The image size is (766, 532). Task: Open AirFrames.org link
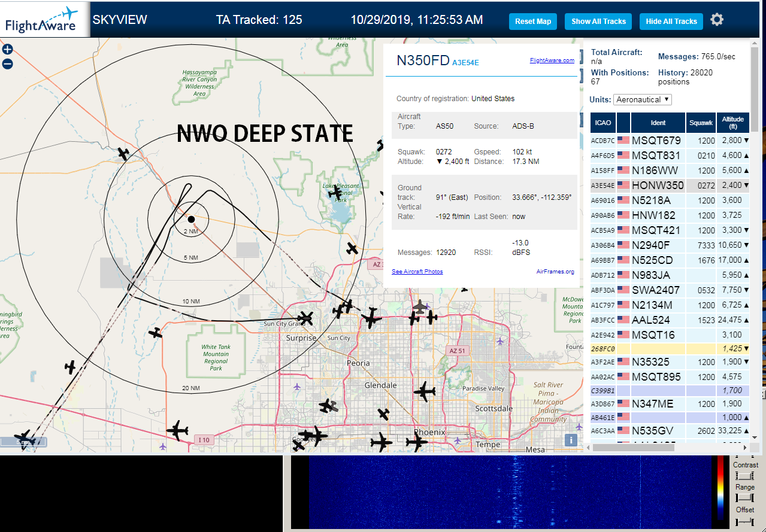click(x=555, y=272)
